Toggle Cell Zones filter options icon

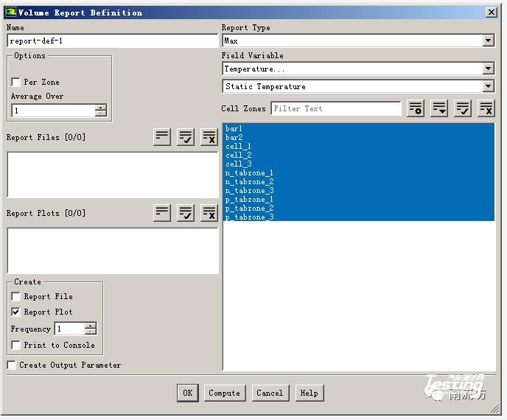click(x=416, y=108)
